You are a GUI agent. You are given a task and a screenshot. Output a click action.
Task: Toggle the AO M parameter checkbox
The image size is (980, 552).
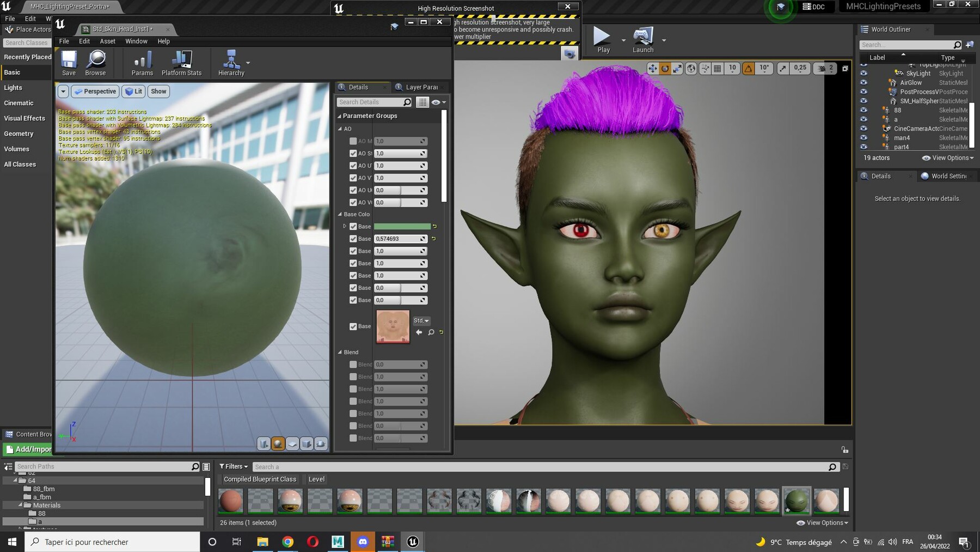click(x=353, y=141)
